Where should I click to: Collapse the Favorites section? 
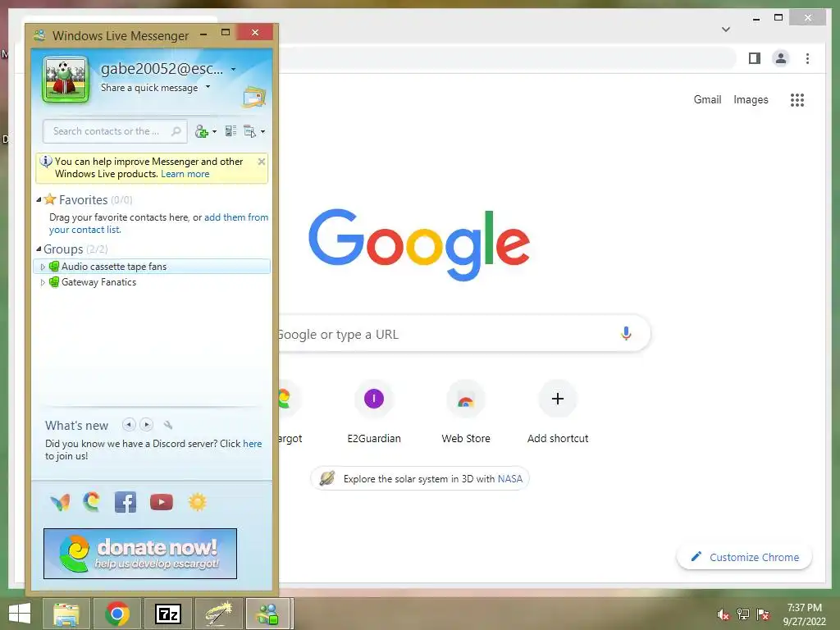coord(39,200)
